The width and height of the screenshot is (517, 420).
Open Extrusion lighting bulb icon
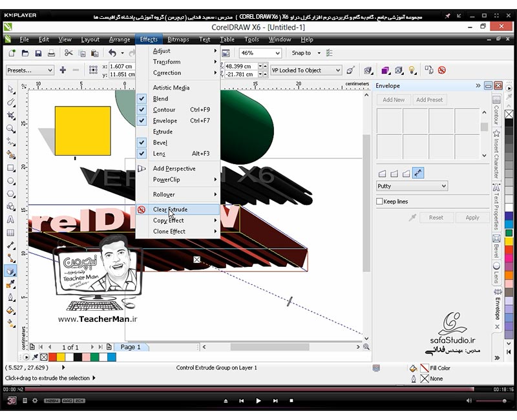click(x=412, y=70)
